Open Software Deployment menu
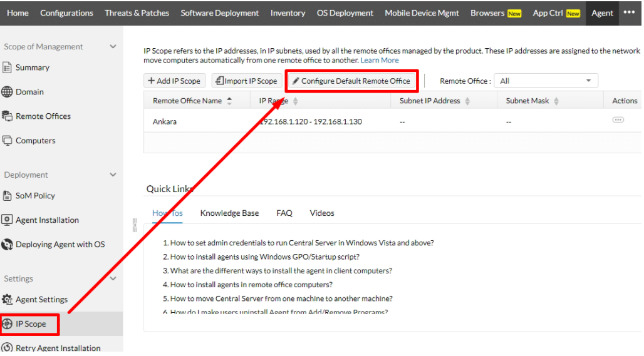644x356 pixels. pyautogui.click(x=220, y=13)
